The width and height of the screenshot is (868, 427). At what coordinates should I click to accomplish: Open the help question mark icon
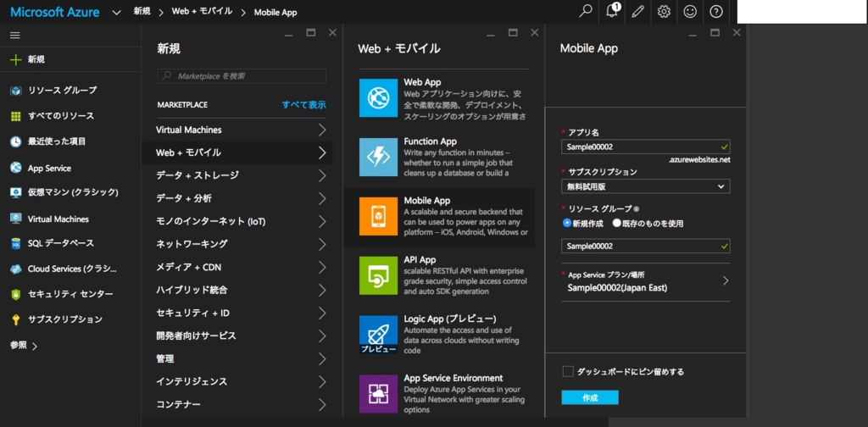(715, 12)
